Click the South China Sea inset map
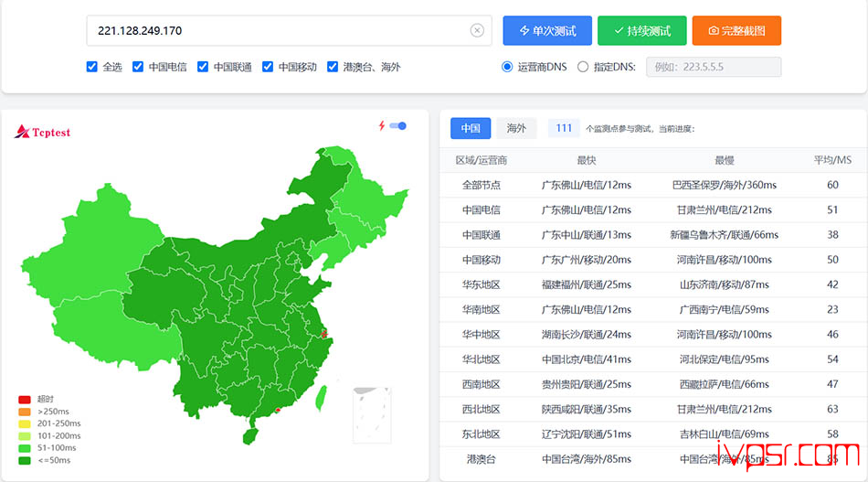This screenshot has height=482, width=868. point(372,415)
